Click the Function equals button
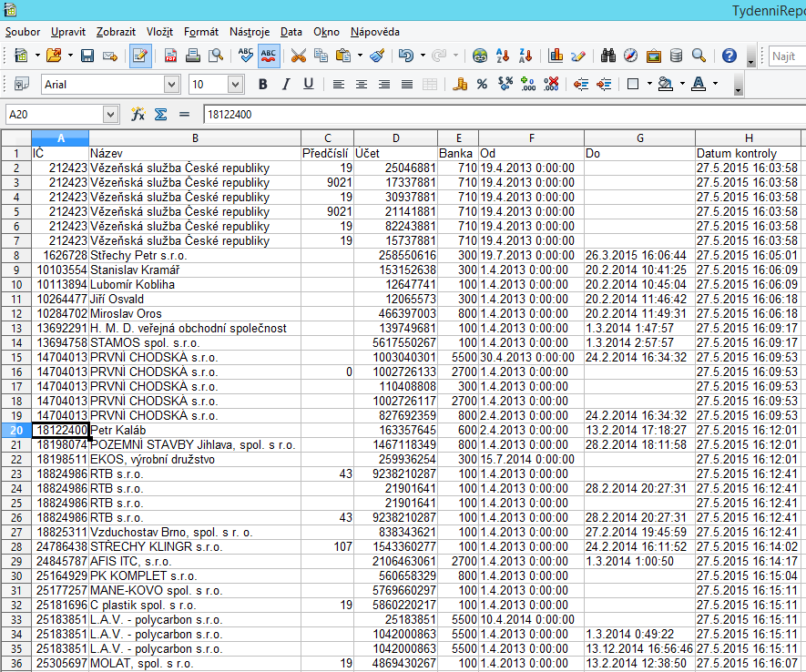This screenshot has height=672, width=806. 184,114
